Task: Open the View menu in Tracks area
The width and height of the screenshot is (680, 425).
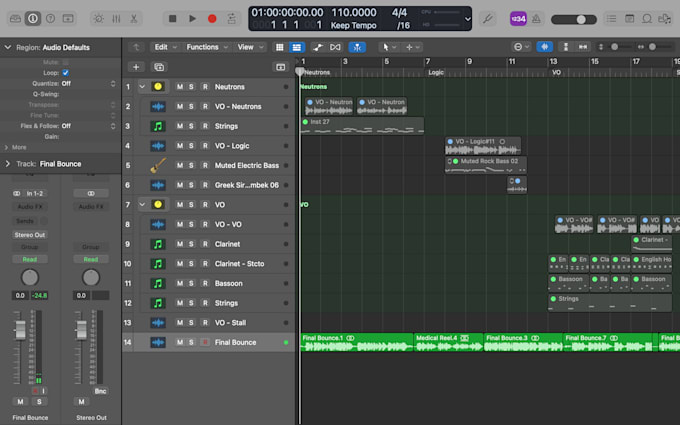Action: point(250,47)
